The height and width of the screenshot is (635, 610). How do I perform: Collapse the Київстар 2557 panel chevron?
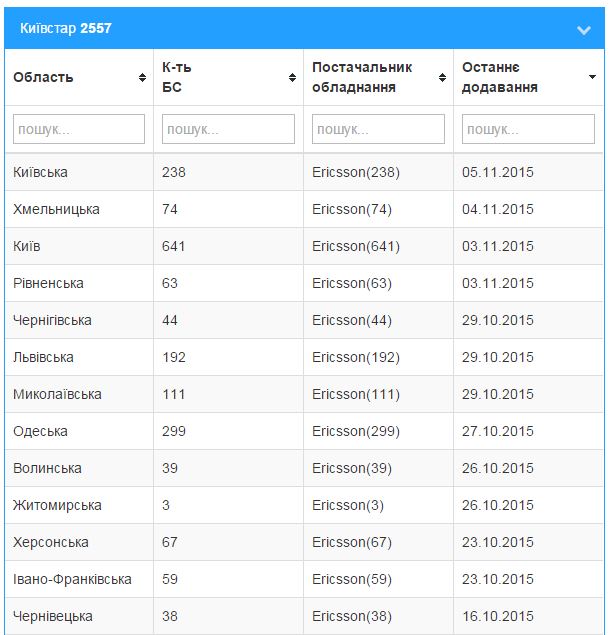click(x=583, y=30)
